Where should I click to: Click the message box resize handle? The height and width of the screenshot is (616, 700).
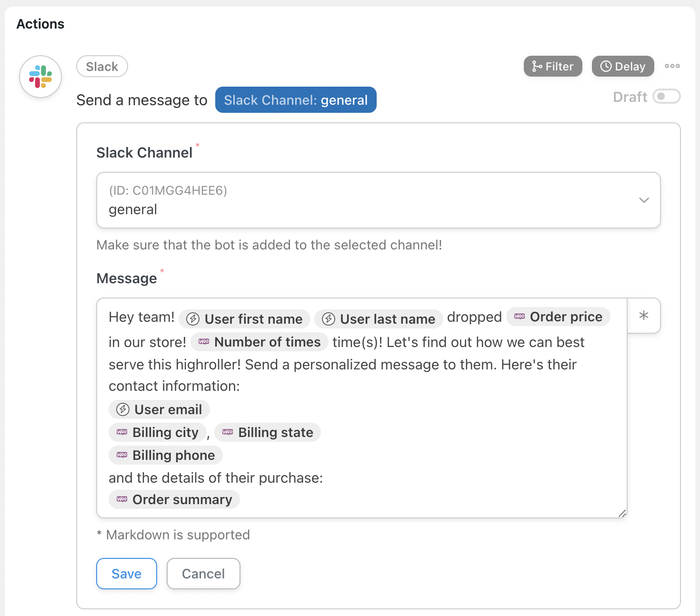click(x=622, y=513)
